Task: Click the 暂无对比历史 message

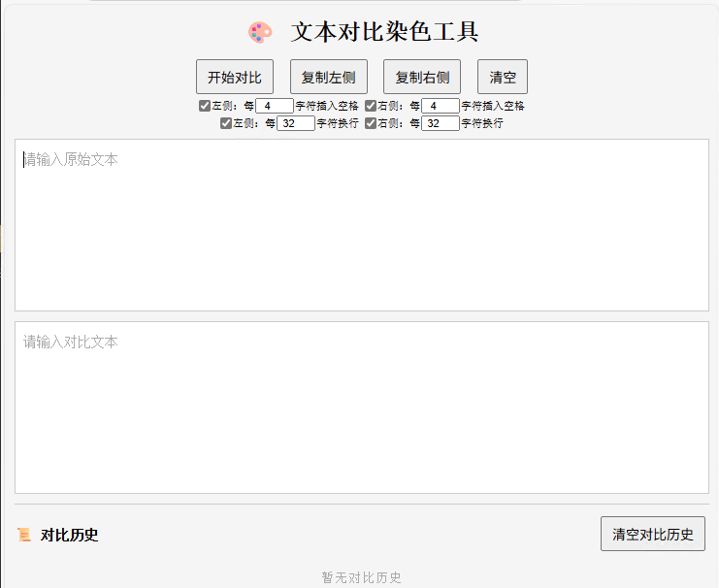Action: 361,577
